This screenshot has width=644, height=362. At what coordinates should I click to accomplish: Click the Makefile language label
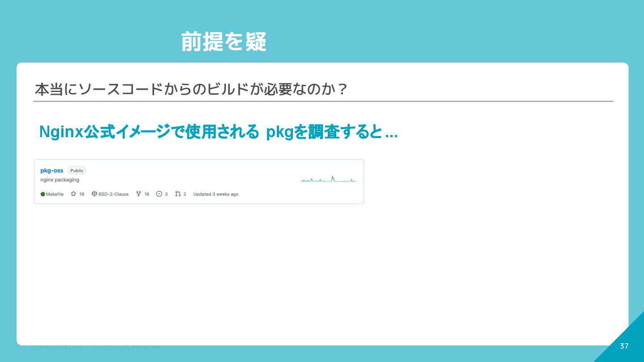pos(55,194)
